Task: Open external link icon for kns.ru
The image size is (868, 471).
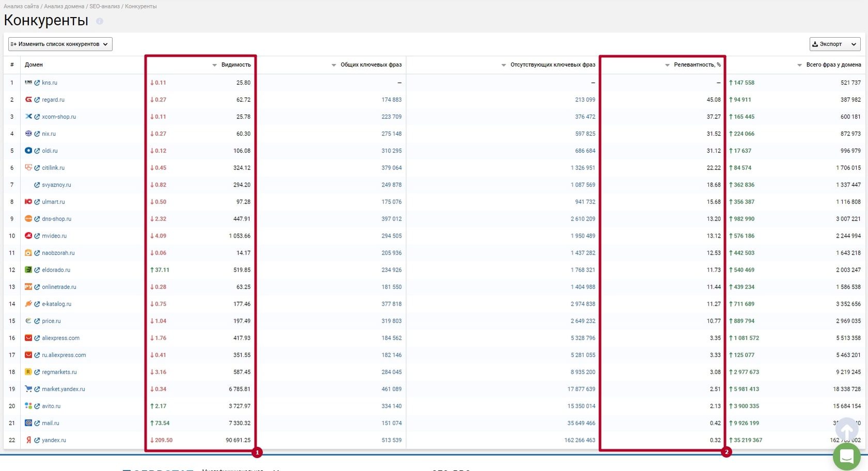Action: (x=37, y=83)
